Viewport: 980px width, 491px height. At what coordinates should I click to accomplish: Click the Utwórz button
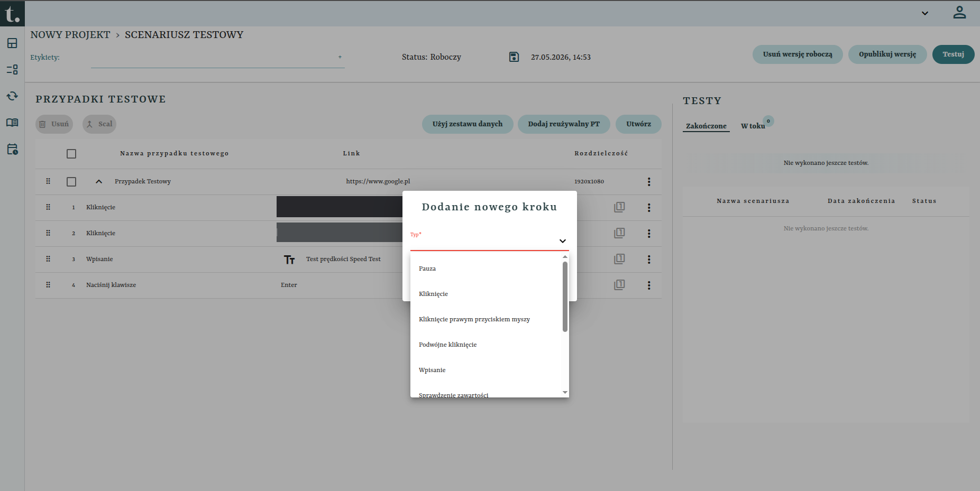638,124
